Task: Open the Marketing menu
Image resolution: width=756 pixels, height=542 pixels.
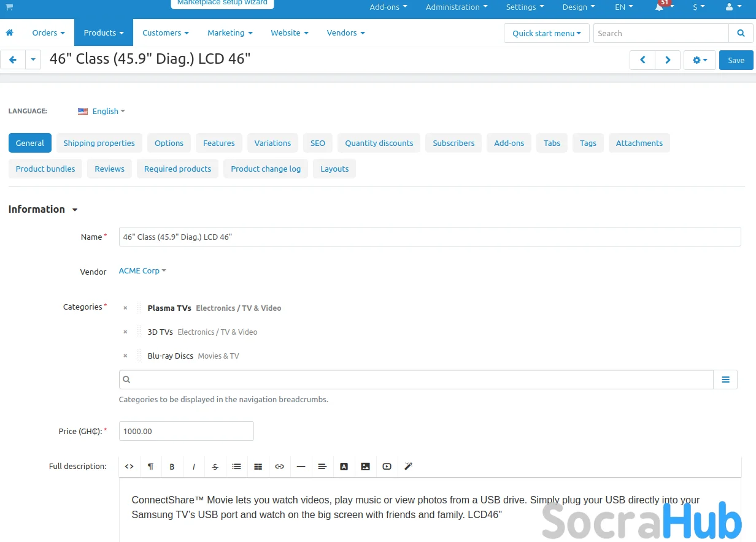Action: coord(230,32)
